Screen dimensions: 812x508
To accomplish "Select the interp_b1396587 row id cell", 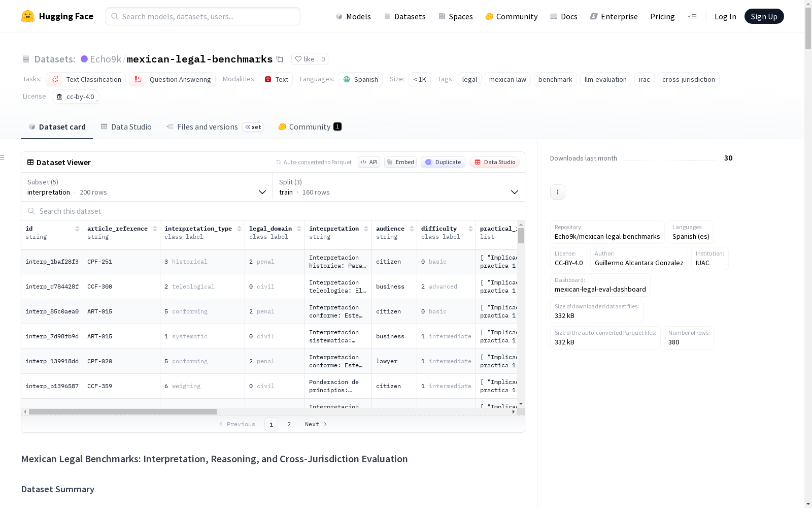I will (52, 386).
